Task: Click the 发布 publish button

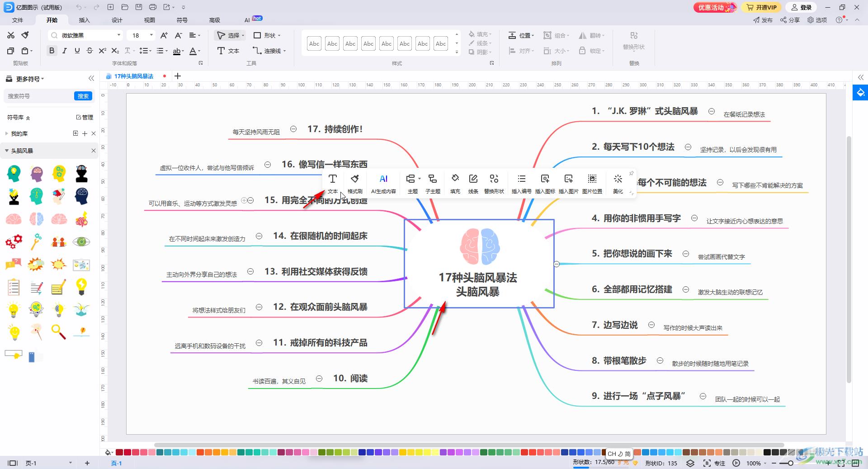Action: coord(763,20)
